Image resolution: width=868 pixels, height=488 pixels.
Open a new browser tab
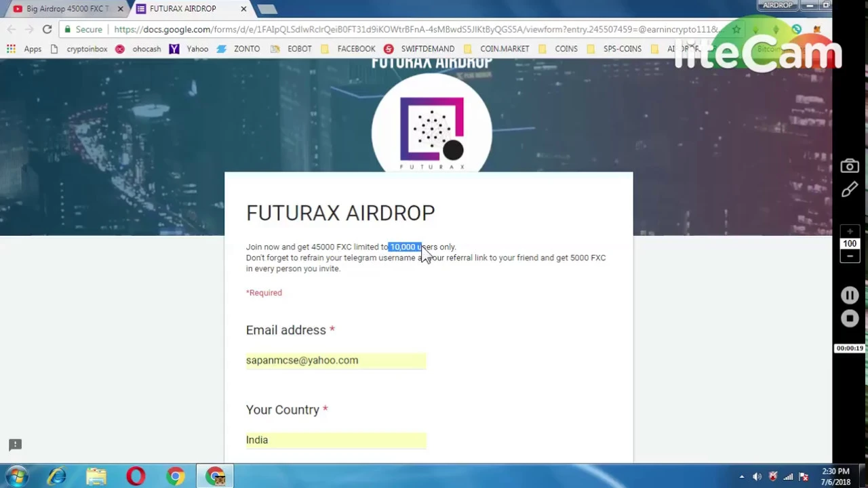click(267, 9)
